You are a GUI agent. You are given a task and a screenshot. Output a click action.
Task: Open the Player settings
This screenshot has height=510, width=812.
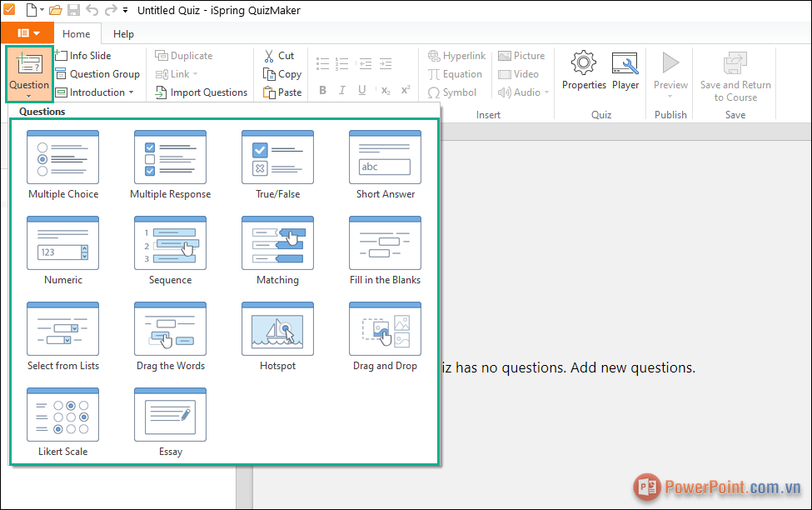pos(625,71)
